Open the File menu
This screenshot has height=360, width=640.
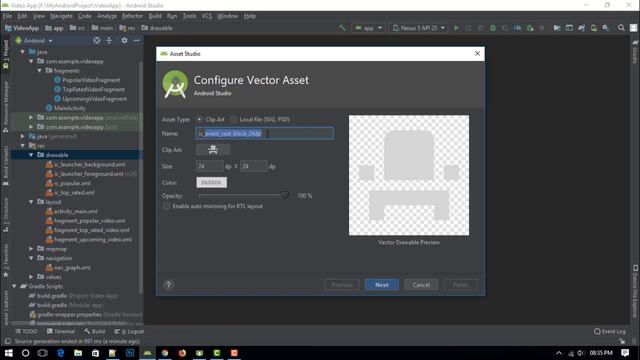[x=7, y=16]
